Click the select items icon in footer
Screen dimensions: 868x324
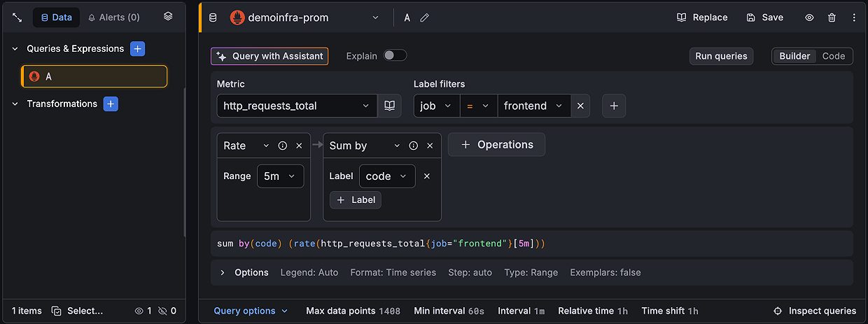(x=57, y=311)
